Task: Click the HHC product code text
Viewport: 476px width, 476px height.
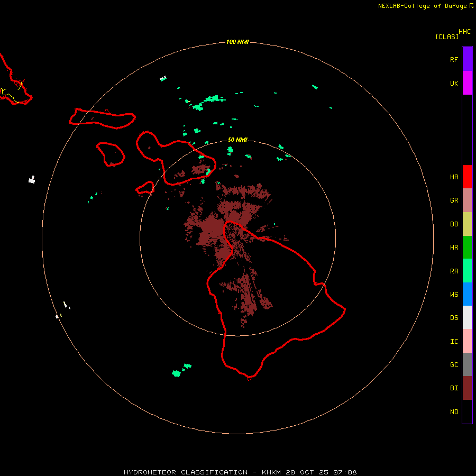Action: (x=465, y=32)
